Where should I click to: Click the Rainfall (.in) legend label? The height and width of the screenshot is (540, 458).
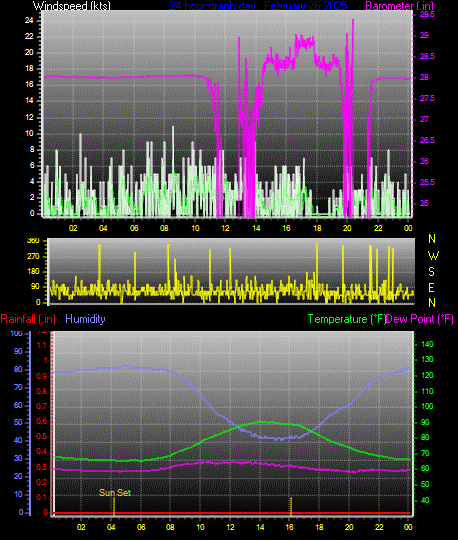tap(28, 319)
